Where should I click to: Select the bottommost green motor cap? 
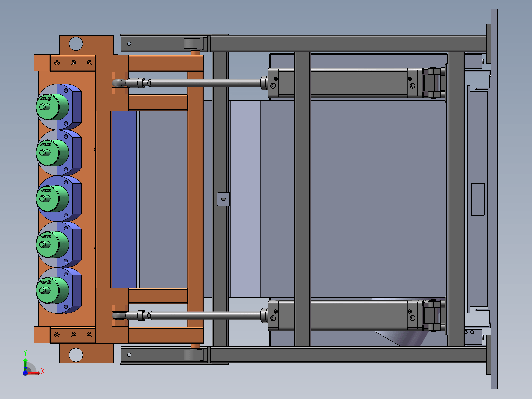tap(52, 291)
